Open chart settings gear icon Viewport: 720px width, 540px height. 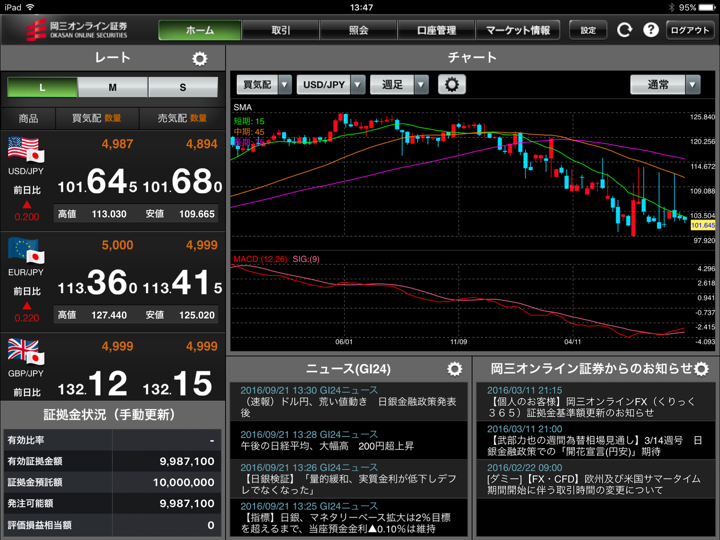tap(452, 85)
